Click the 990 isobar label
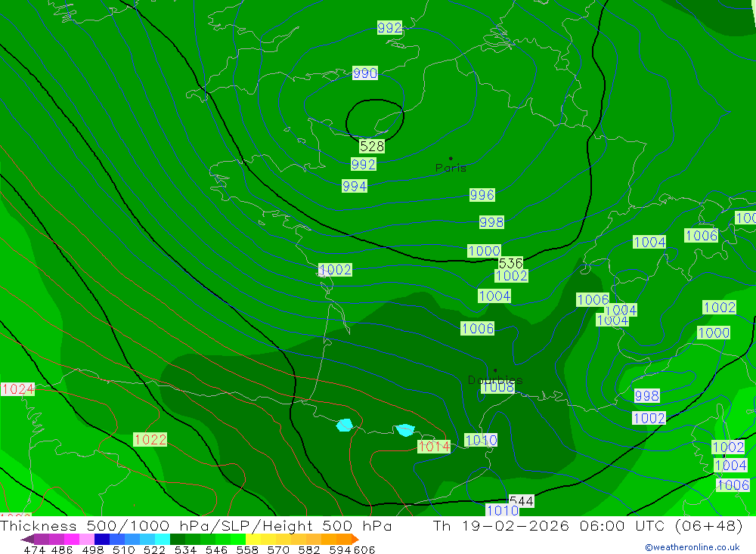 [365, 73]
